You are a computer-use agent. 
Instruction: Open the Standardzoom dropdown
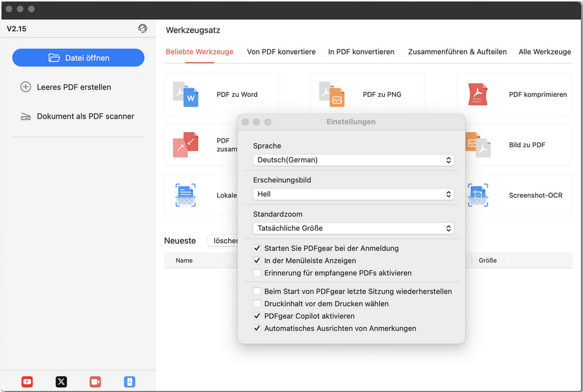[x=353, y=228]
